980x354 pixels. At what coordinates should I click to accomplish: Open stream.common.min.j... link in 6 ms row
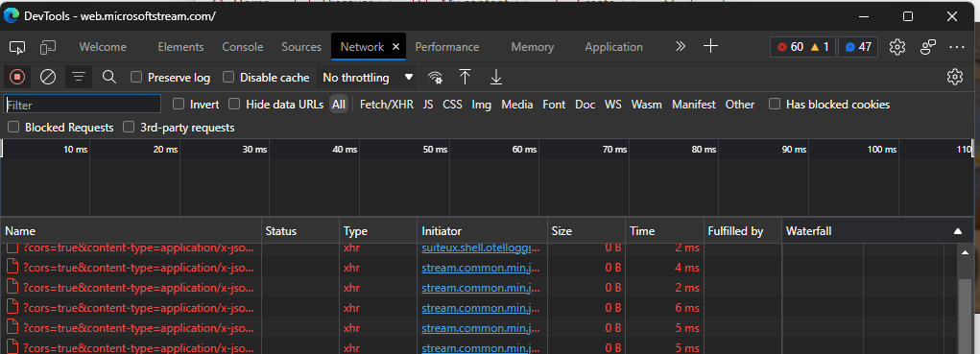tap(481, 308)
